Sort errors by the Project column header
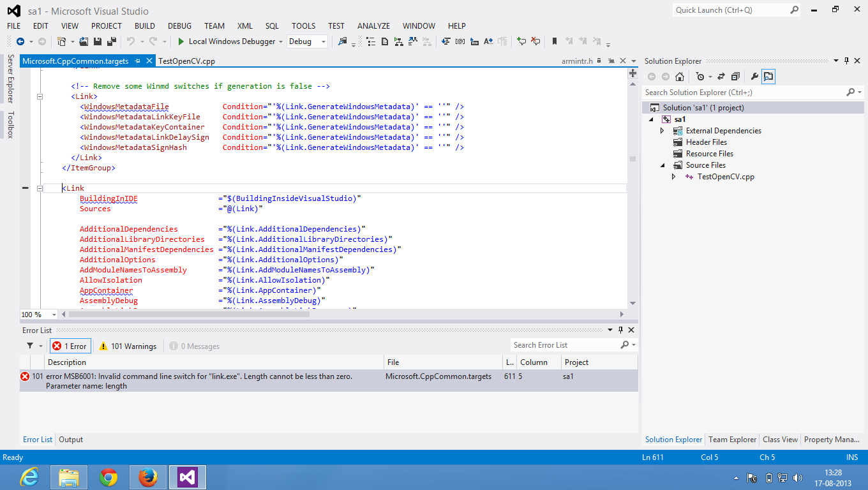The height and width of the screenshot is (490, 868). [x=599, y=362]
